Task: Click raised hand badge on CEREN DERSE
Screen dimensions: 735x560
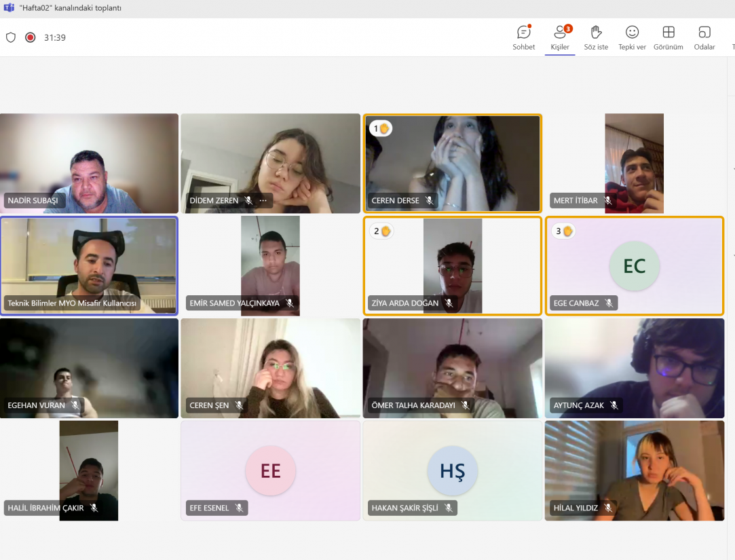Action: [x=381, y=128]
